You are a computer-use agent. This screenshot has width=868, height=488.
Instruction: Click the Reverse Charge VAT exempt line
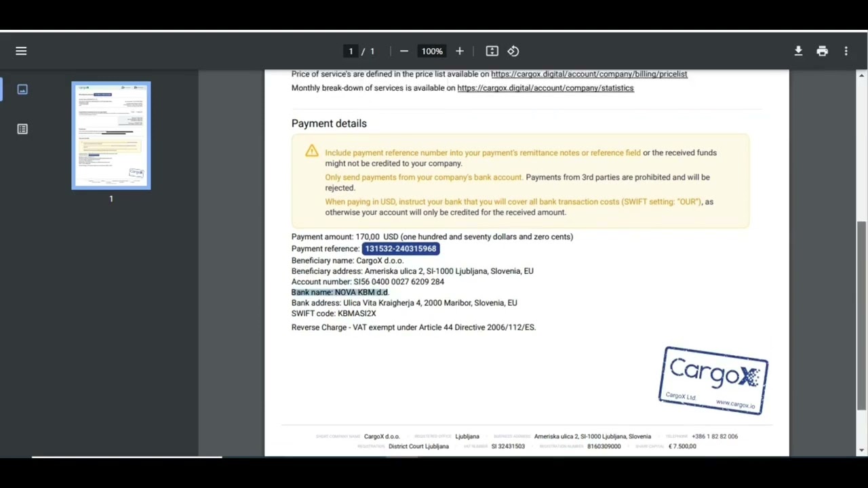coord(414,327)
